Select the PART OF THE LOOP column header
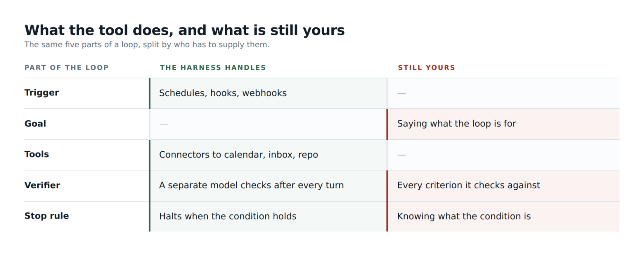This screenshot has width=644, height=256. coord(67,68)
